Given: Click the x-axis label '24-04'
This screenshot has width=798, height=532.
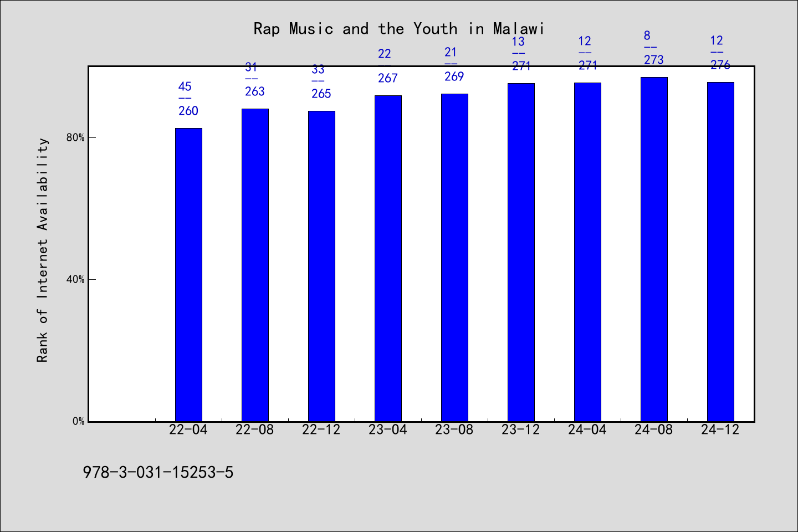Looking at the screenshot, I should click(x=587, y=430).
